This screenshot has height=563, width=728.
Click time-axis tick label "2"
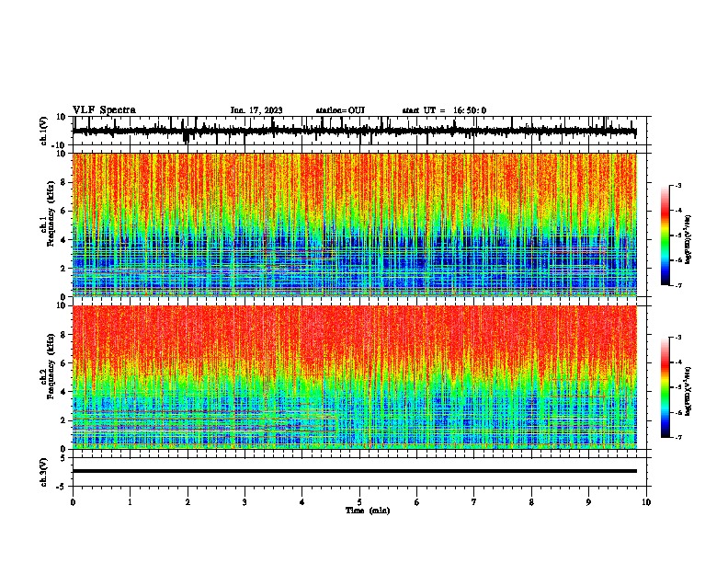188,502
